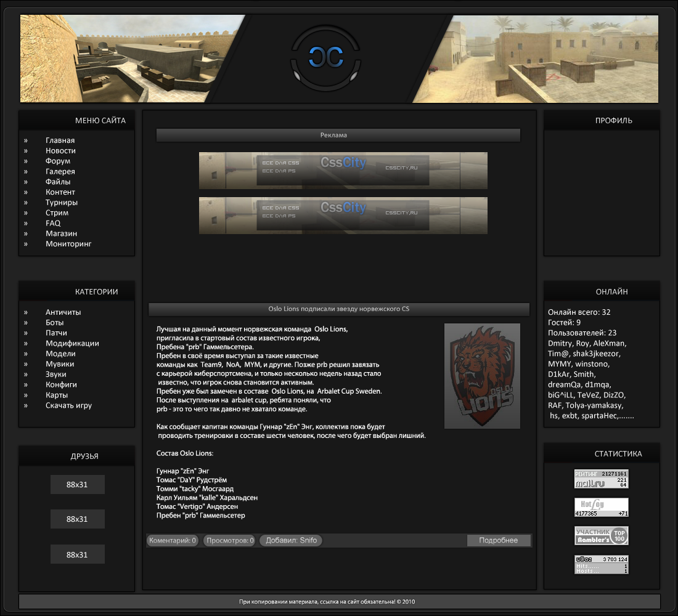Image resolution: width=678 pixels, height=616 pixels.
Task: Click roster entry Томми "tacky" Мосгаард
Action: (195, 489)
